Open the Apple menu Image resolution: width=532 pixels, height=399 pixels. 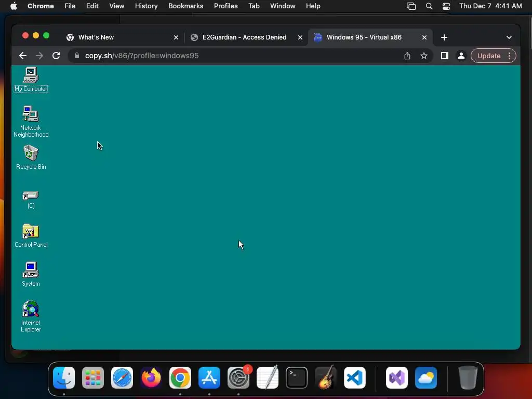(x=14, y=6)
